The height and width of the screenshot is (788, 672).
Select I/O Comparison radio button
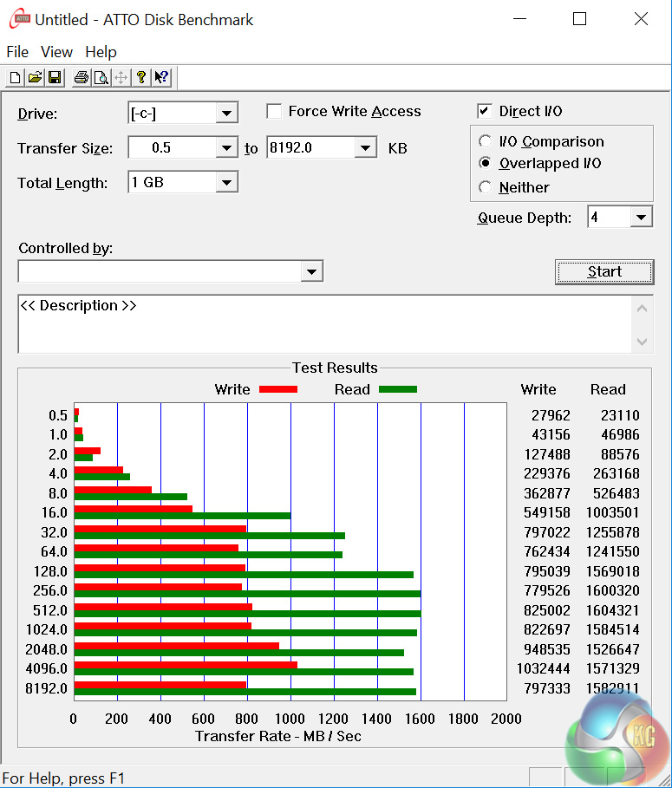(485, 141)
